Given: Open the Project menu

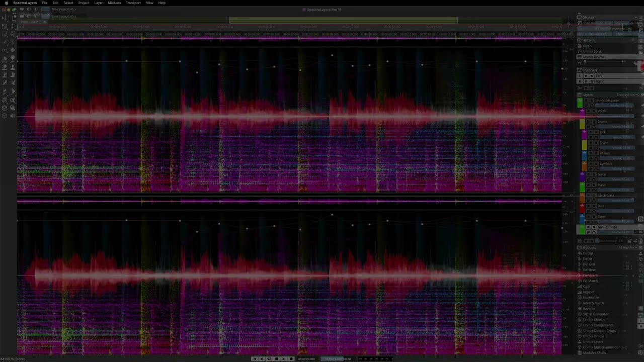Looking at the screenshot, I should tap(84, 3).
